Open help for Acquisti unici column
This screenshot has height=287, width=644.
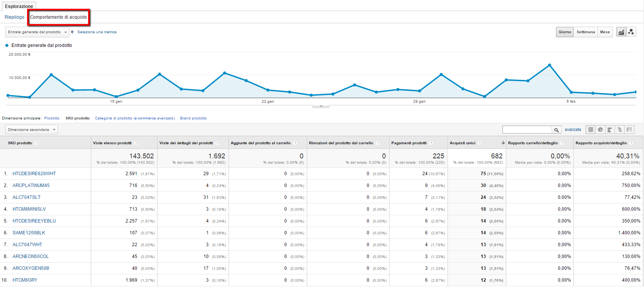[x=480, y=143]
